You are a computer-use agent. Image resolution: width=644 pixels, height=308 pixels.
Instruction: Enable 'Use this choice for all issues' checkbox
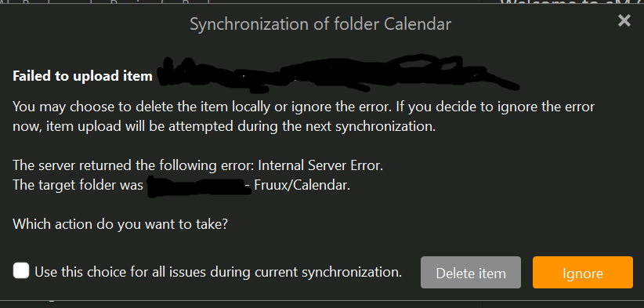[x=21, y=271]
